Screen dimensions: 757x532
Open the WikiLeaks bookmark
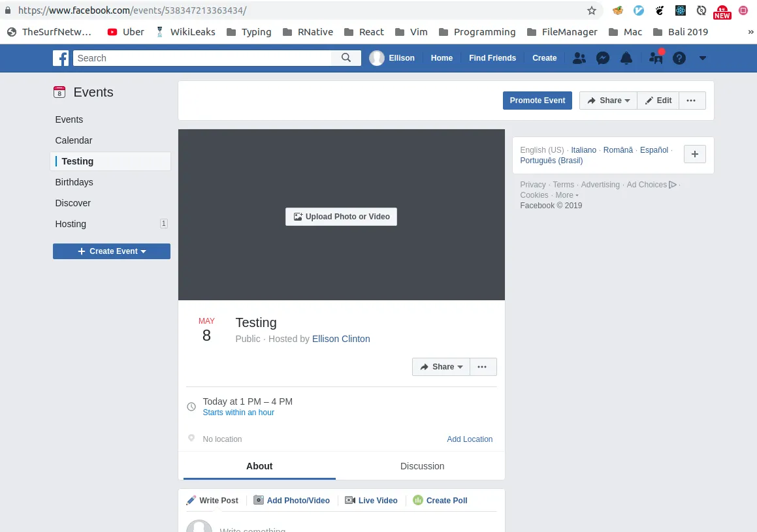click(x=185, y=32)
